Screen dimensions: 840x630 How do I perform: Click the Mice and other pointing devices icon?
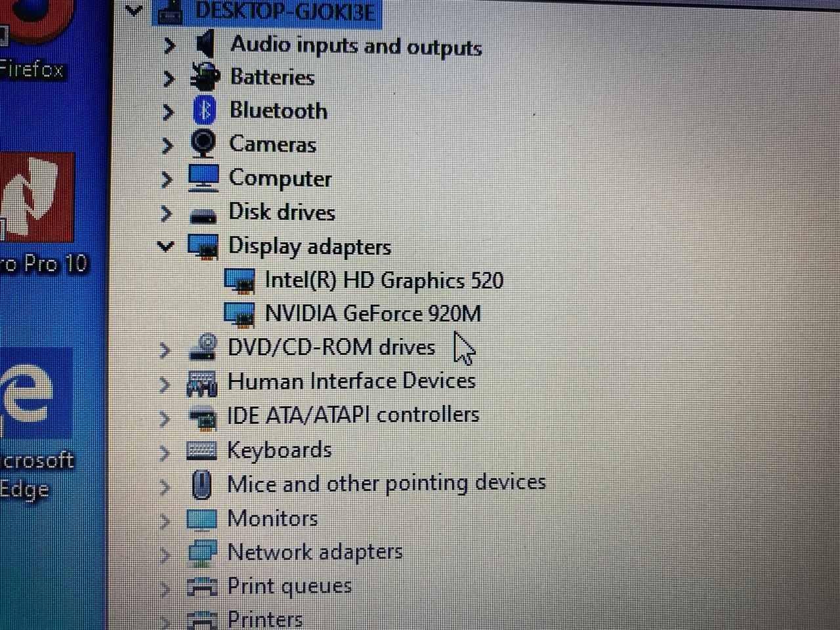pyautogui.click(x=201, y=485)
